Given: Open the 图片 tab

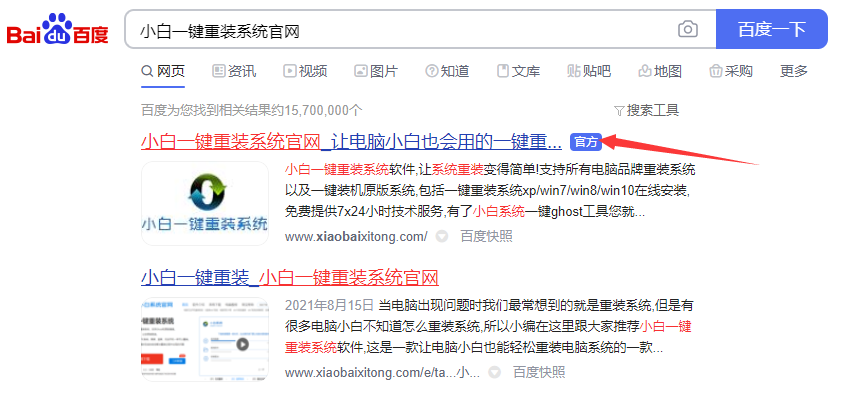Looking at the screenshot, I should (x=376, y=71).
